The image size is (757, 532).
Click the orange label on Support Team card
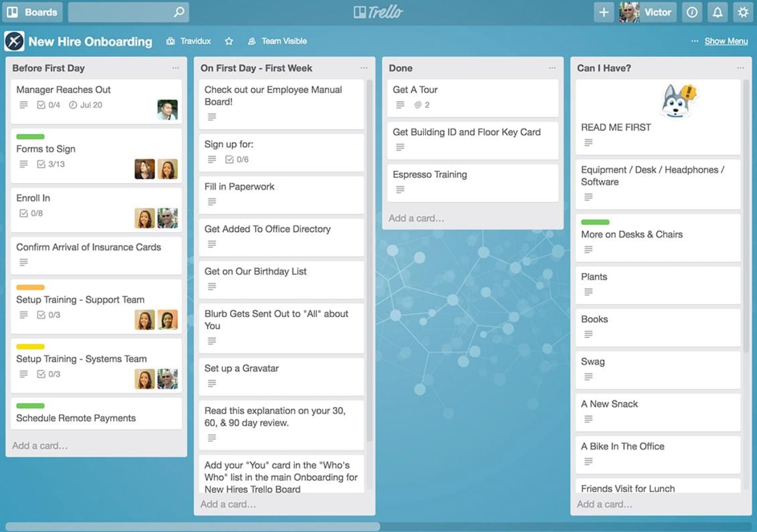tap(31, 288)
